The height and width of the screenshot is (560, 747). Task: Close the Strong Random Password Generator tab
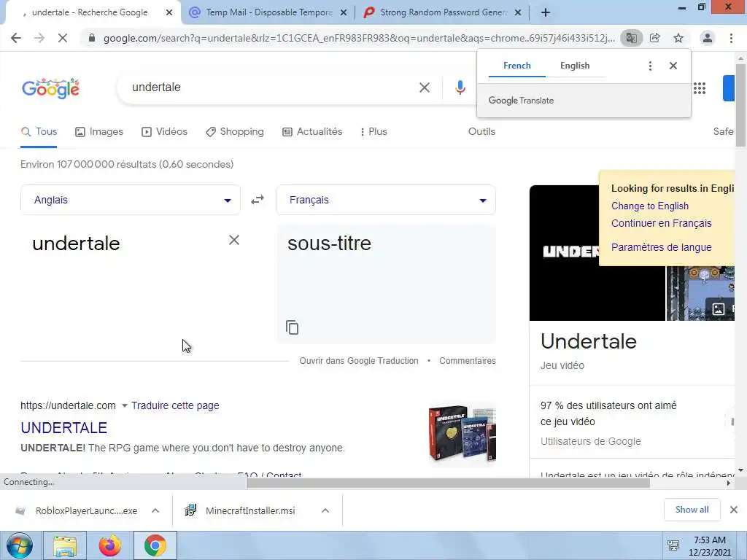pos(518,13)
